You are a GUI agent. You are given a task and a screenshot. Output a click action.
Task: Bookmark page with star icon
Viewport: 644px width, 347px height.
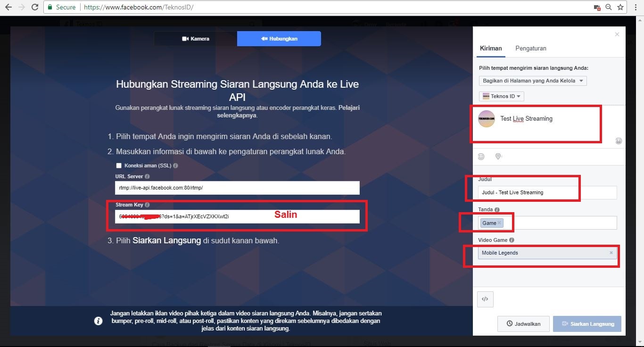620,8
